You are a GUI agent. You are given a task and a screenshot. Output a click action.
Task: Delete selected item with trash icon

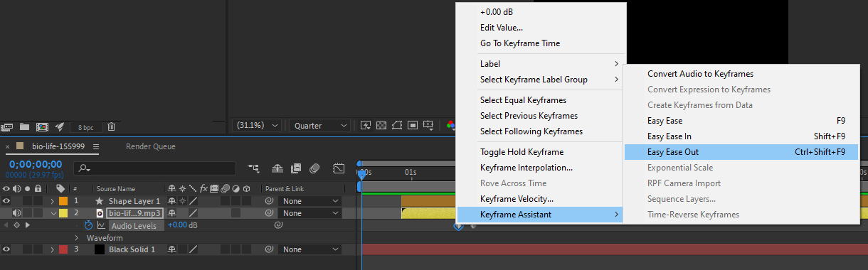tap(112, 126)
